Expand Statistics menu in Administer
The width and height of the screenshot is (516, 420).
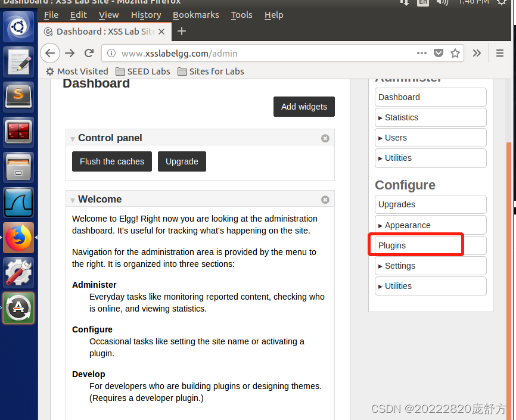click(430, 117)
